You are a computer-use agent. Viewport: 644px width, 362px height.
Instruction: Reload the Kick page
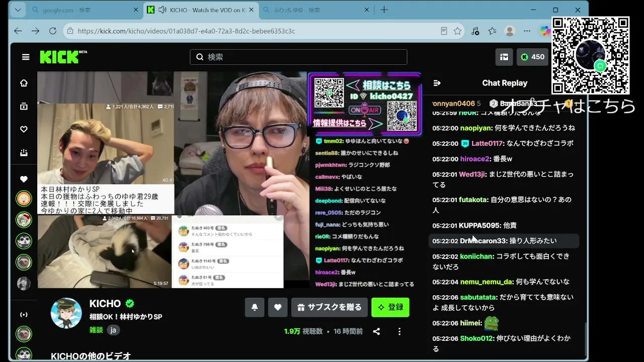[x=53, y=31]
